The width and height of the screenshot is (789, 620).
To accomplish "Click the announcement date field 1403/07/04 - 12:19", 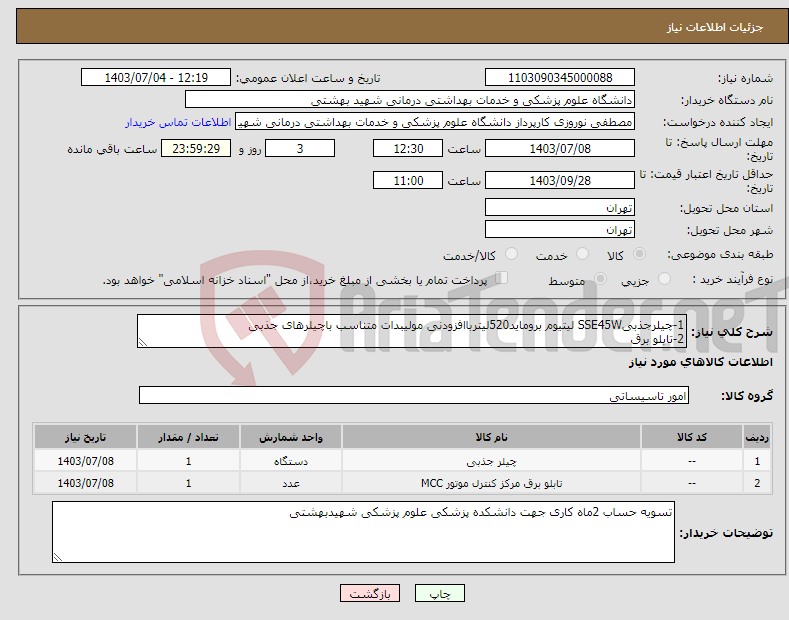I will click(156, 78).
